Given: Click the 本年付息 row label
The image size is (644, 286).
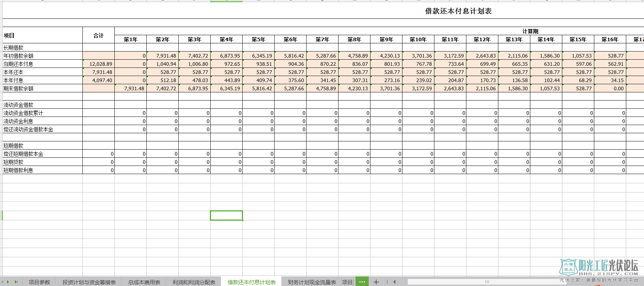Looking at the screenshot, I should coord(13,80).
